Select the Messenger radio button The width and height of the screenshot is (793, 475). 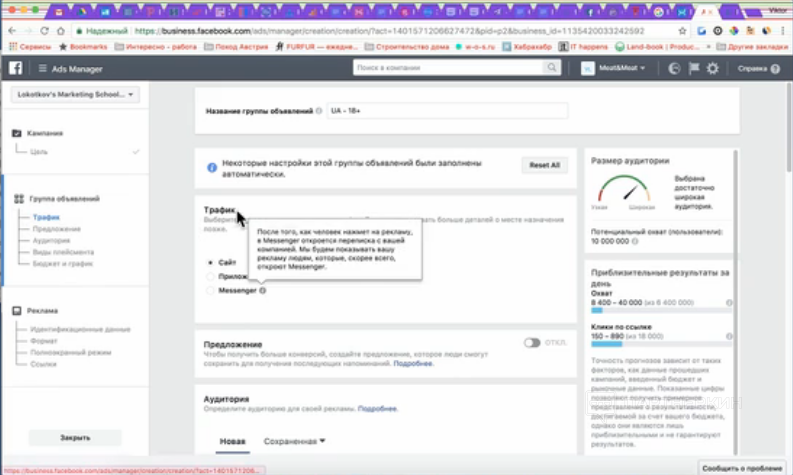point(210,290)
